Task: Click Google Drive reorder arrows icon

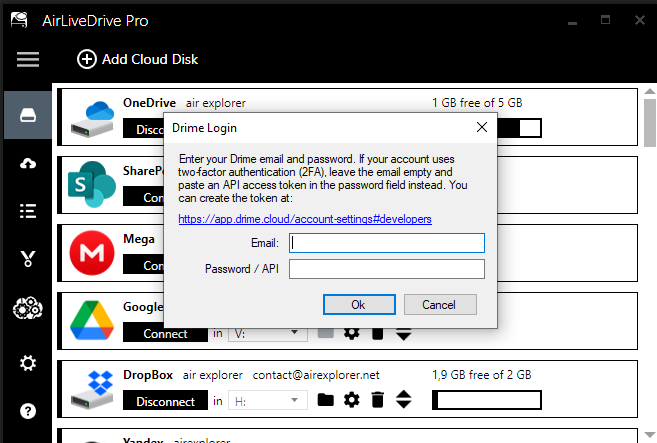Action: pyautogui.click(x=404, y=334)
